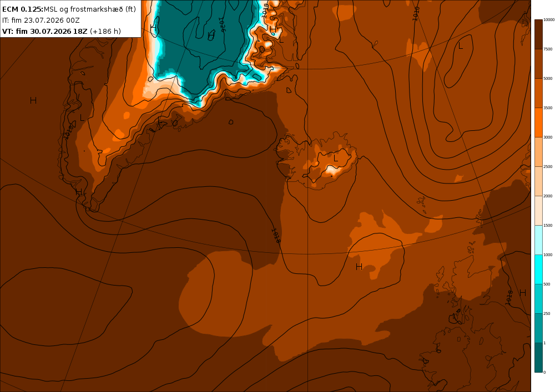Click the 250 label on the color scale
The image size is (555, 392).
tap(547, 313)
